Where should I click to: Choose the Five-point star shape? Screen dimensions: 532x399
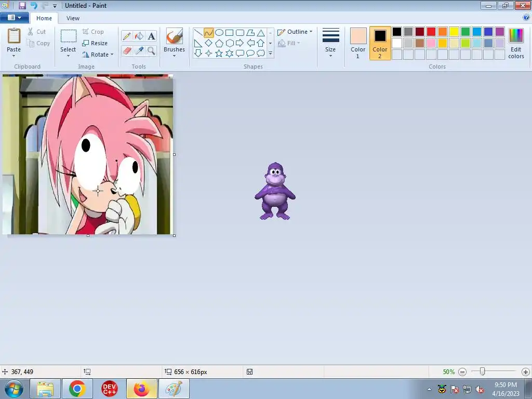pos(219,54)
